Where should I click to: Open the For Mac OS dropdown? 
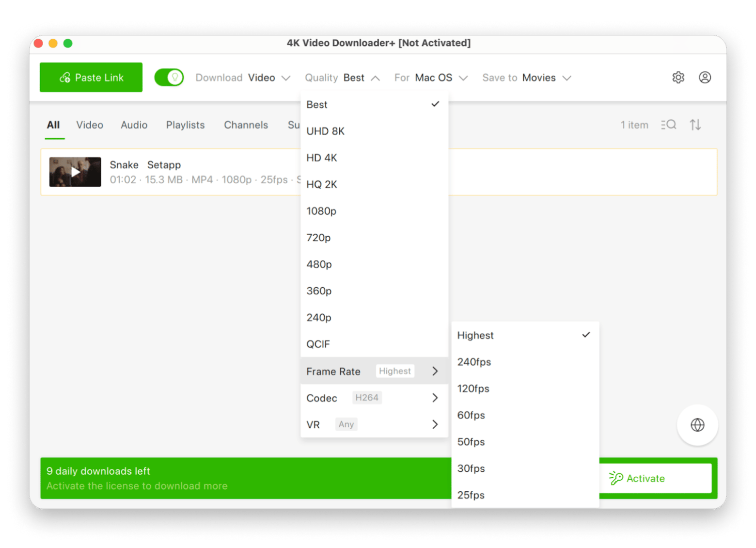(x=431, y=78)
